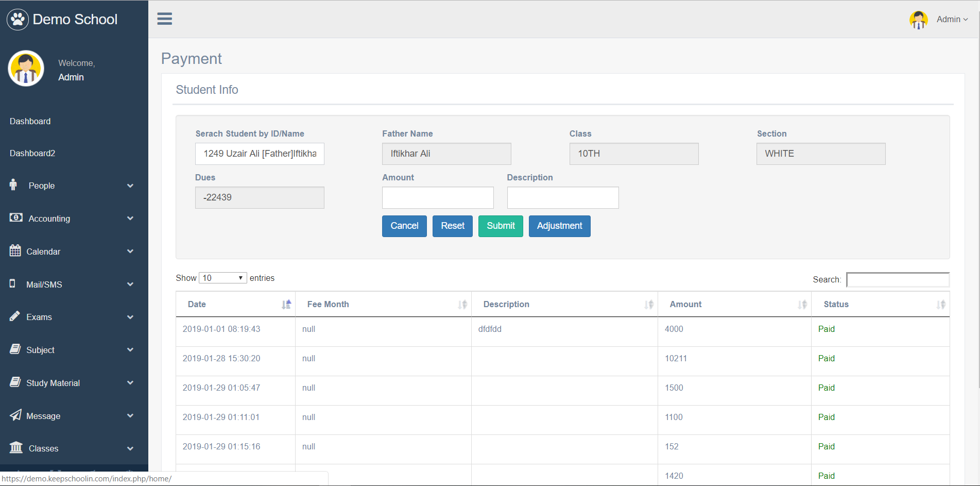
Task: Sort the table by Status column
Action: tap(881, 304)
